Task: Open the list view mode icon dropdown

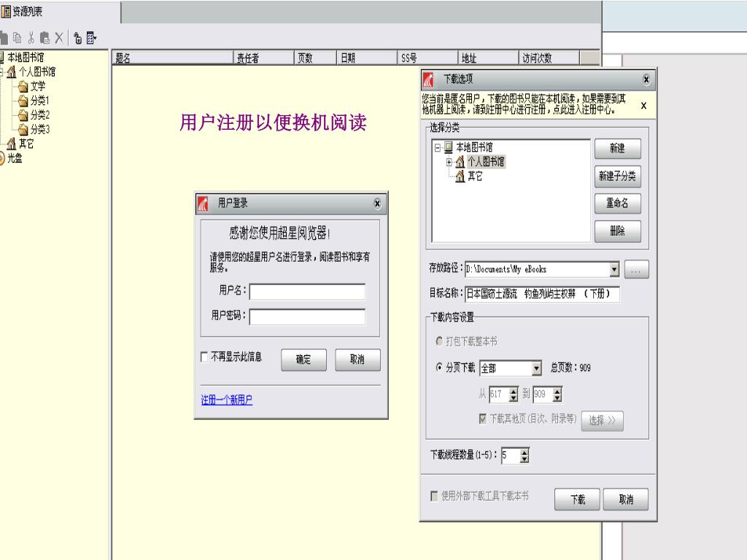Action: point(91,37)
